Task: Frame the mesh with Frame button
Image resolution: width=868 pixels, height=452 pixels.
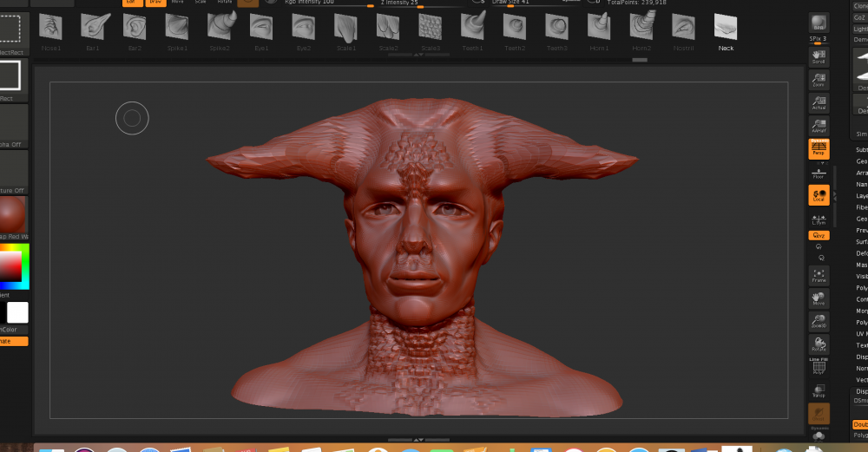Action: 819,276
